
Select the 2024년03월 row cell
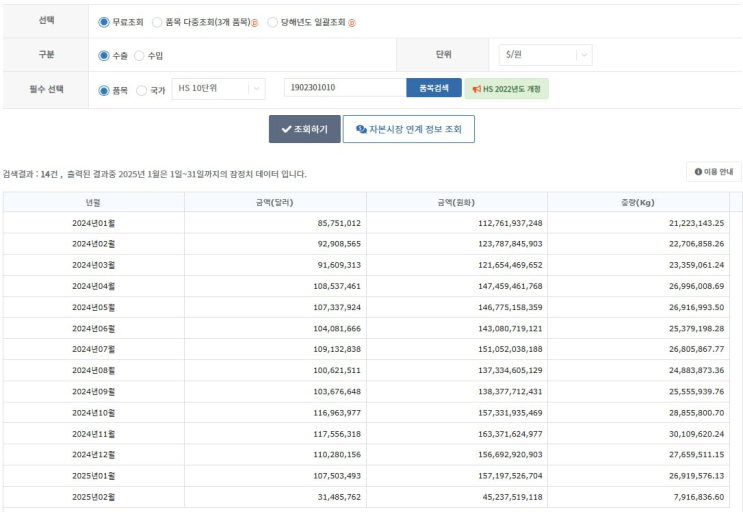pos(94,265)
